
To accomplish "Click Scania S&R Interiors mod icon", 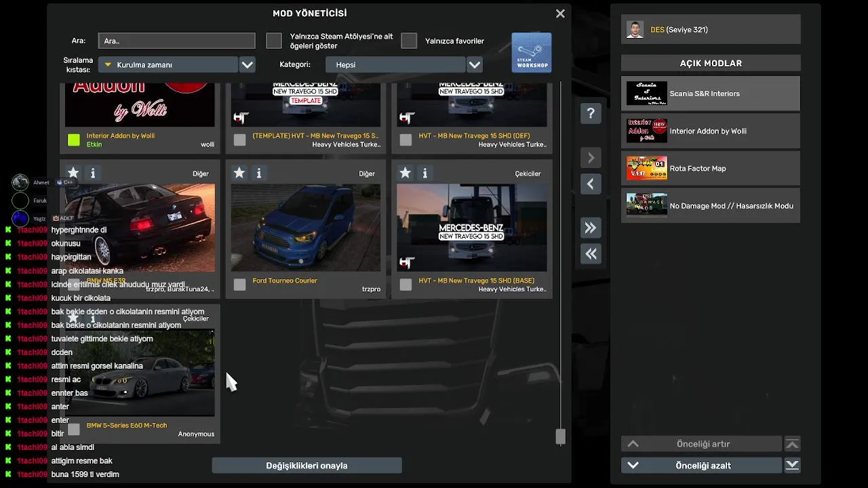I will [646, 94].
